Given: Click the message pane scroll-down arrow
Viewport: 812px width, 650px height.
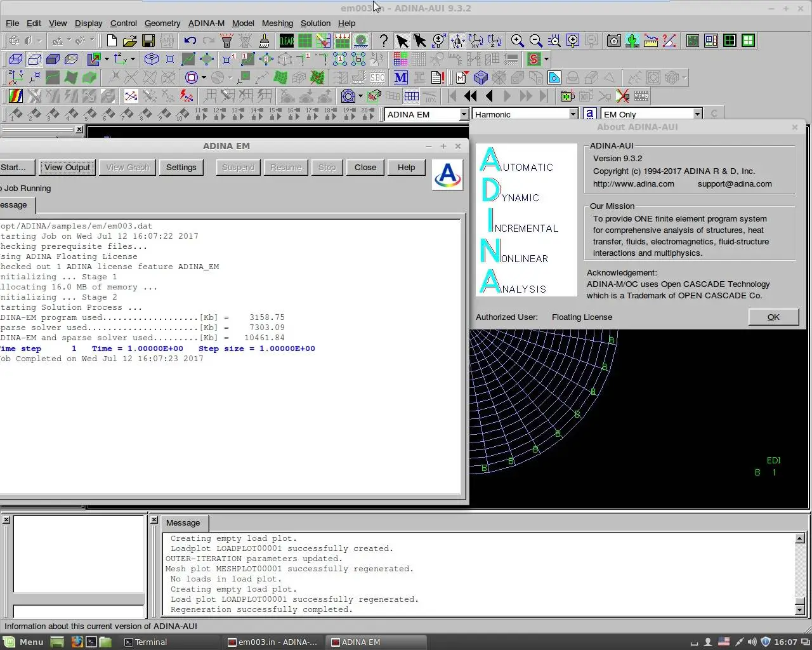Looking at the screenshot, I should (799, 610).
